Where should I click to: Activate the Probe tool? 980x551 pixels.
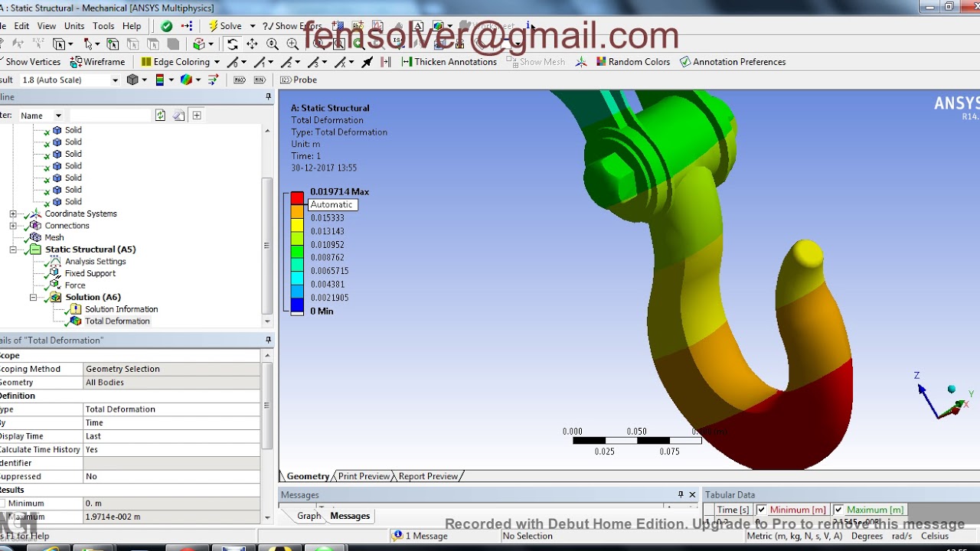[299, 80]
